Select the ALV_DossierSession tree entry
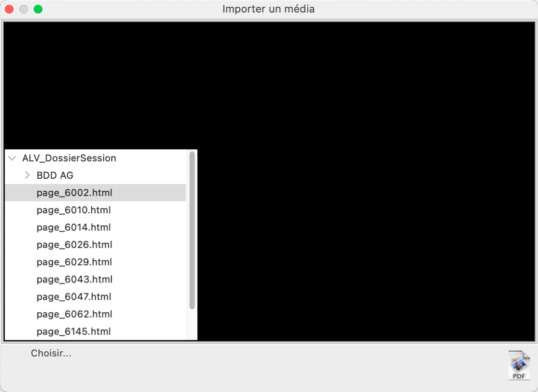This screenshot has height=392, width=538. [69, 158]
